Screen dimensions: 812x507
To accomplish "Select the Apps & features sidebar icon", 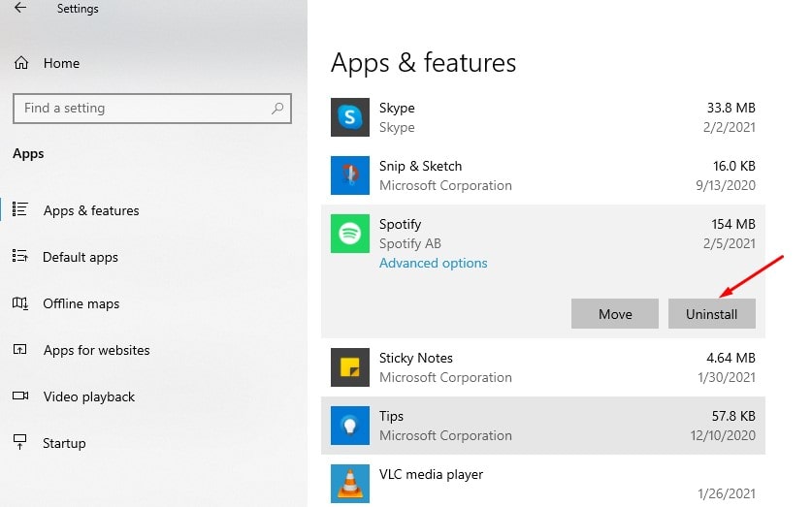I will 19,209.
